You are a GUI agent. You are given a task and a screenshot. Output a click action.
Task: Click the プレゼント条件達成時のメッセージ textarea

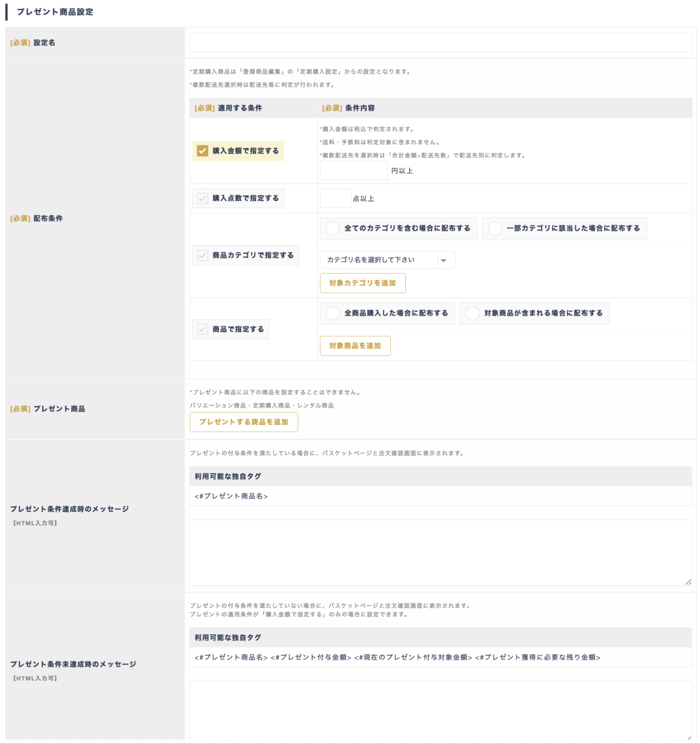click(x=440, y=552)
